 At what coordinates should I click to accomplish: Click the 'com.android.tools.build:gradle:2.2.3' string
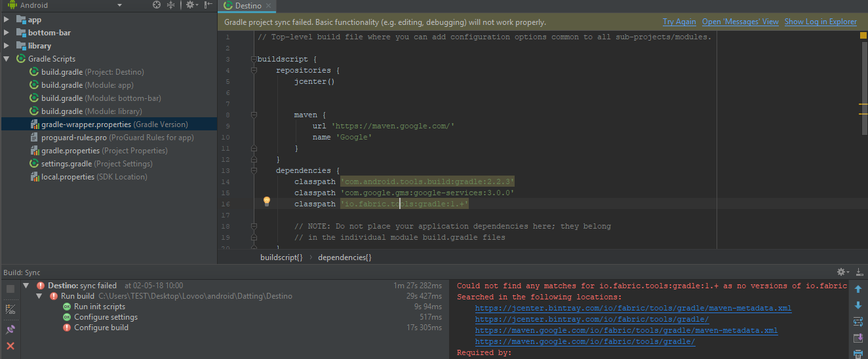pos(427,181)
